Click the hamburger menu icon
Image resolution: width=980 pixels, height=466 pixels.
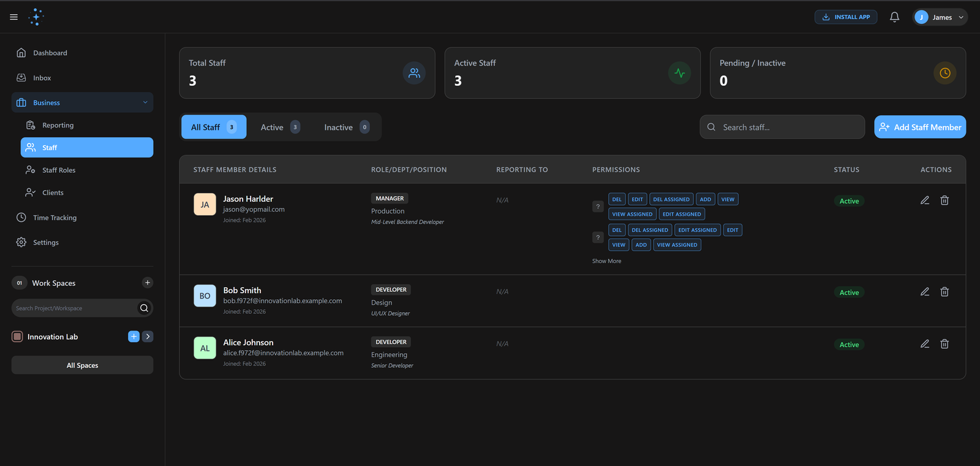click(x=13, y=17)
